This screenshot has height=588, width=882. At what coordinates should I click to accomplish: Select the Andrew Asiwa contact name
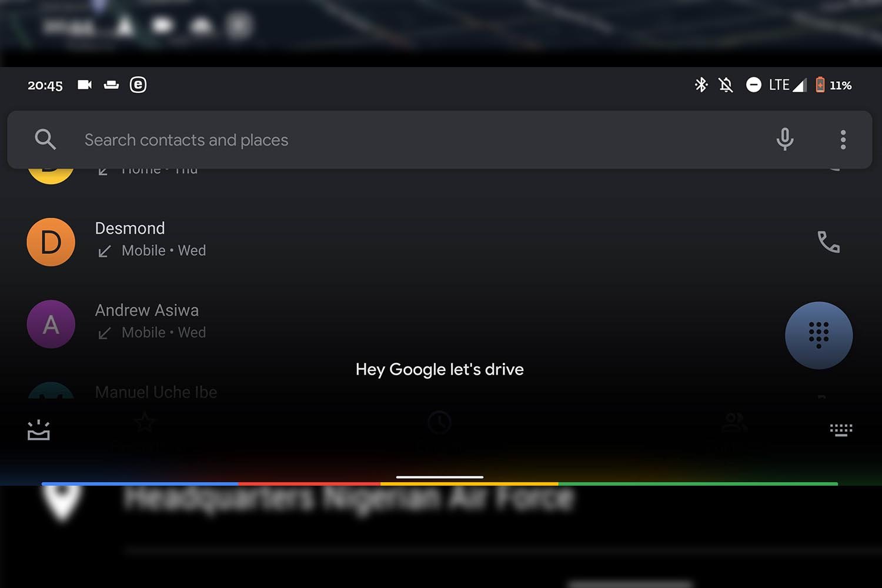point(147,310)
